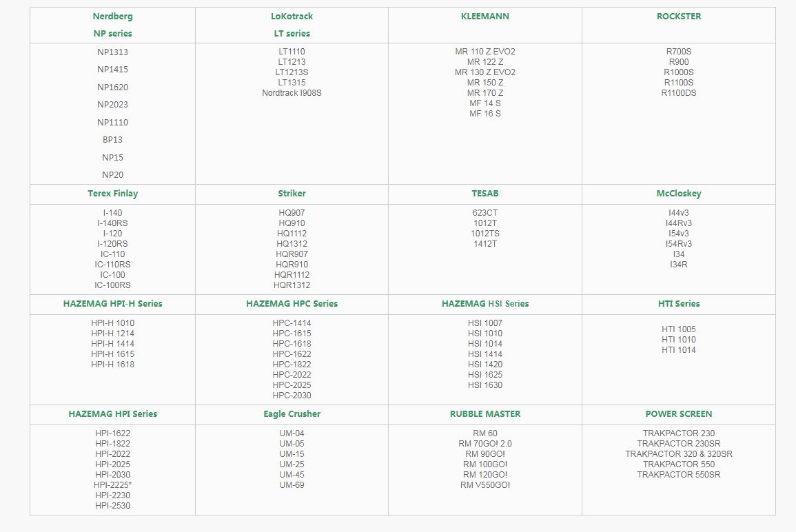Click the NP20 entry
796x532 pixels.
113,174
